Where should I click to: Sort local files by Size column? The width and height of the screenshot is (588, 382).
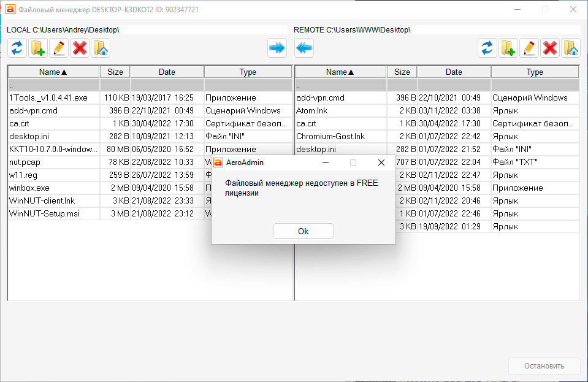pos(115,72)
